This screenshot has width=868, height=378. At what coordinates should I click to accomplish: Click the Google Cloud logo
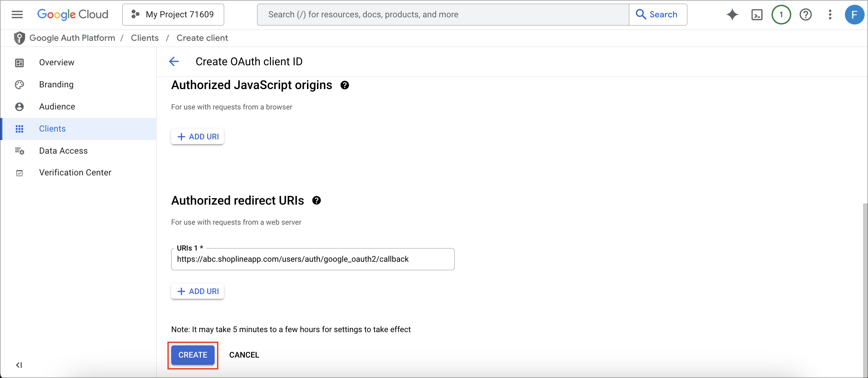[73, 15]
